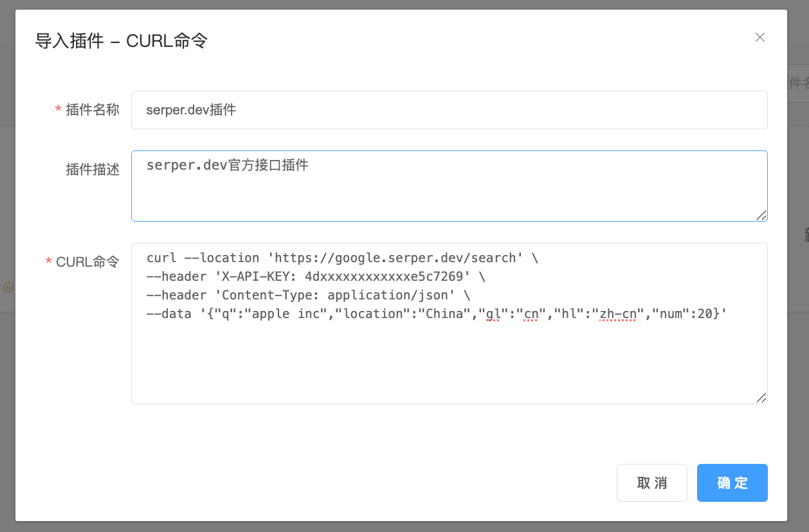Click inside the CURL command textarea
Viewport: 809px width, 532px height.
[449, 323]
